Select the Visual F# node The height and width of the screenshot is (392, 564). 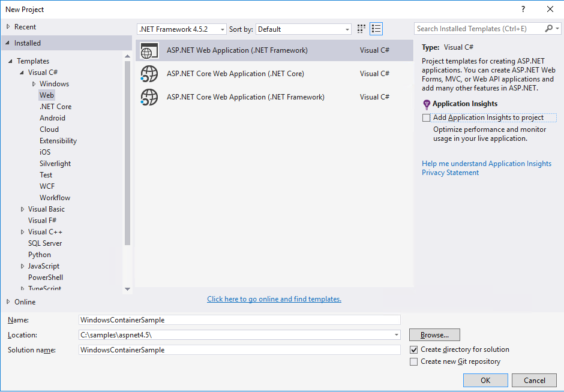click(x=43, y=220)
